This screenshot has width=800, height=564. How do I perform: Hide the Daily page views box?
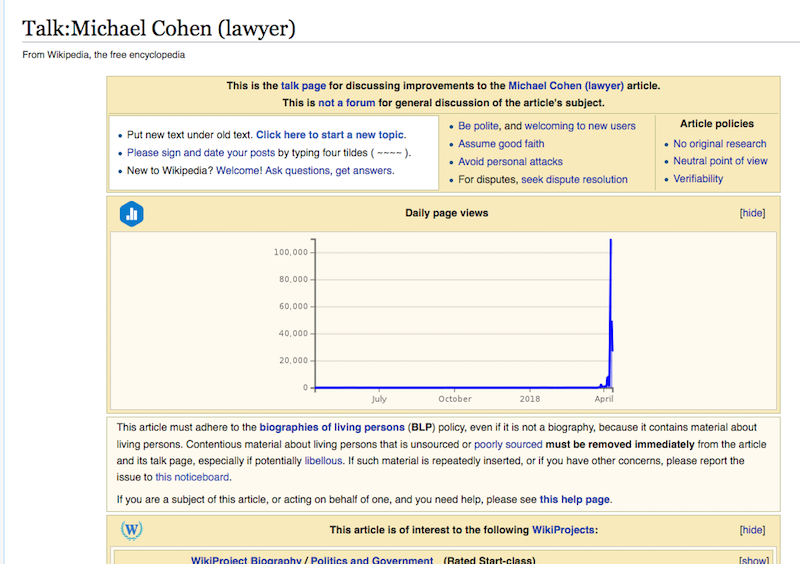753,213
